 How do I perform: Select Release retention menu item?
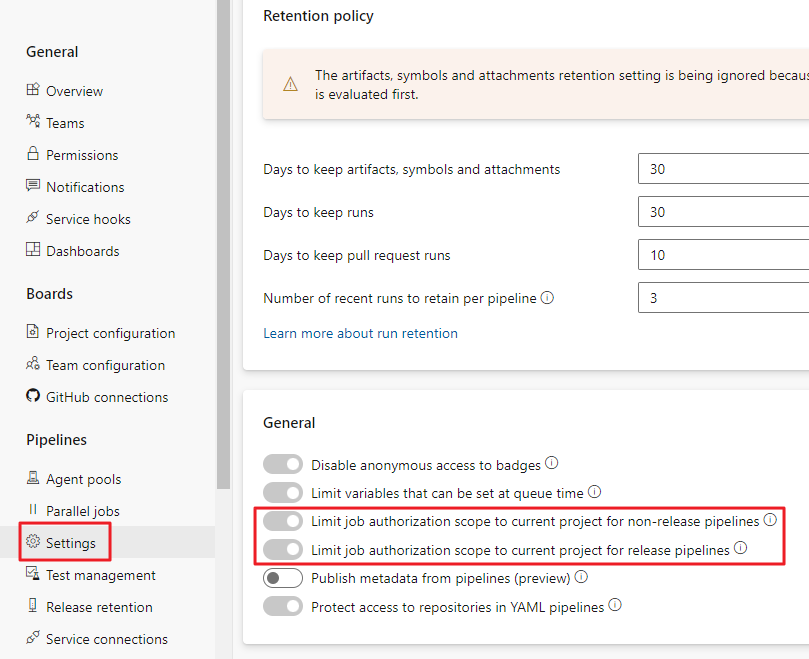(99, 607)
